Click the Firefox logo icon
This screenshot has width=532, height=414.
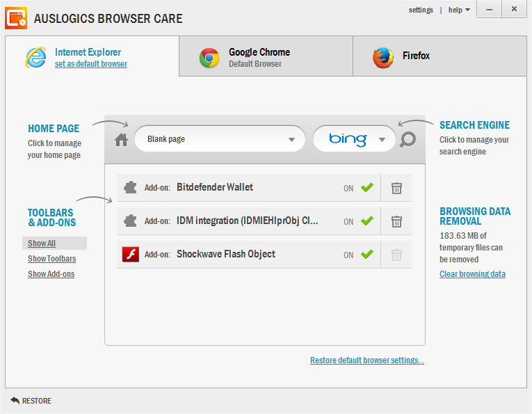click(383, 58)
